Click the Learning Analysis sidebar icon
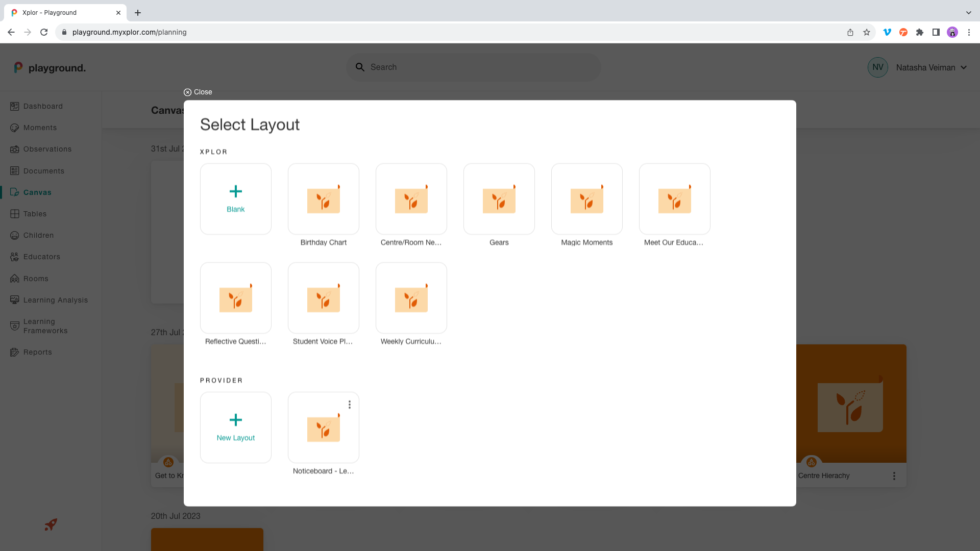This screenshot has width=980, height=551. tap(15, 300)
